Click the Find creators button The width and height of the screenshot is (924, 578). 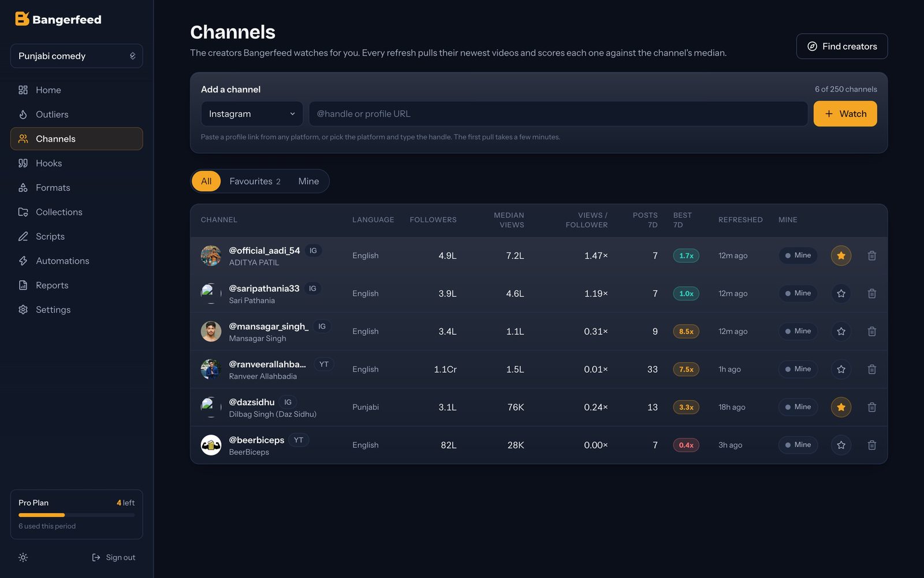pos(841,46)
